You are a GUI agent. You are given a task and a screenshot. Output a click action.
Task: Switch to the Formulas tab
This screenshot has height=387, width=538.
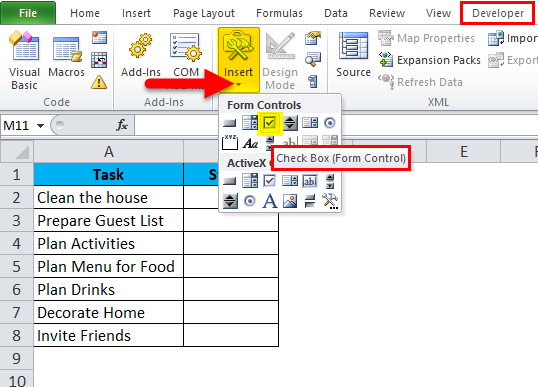279,13
